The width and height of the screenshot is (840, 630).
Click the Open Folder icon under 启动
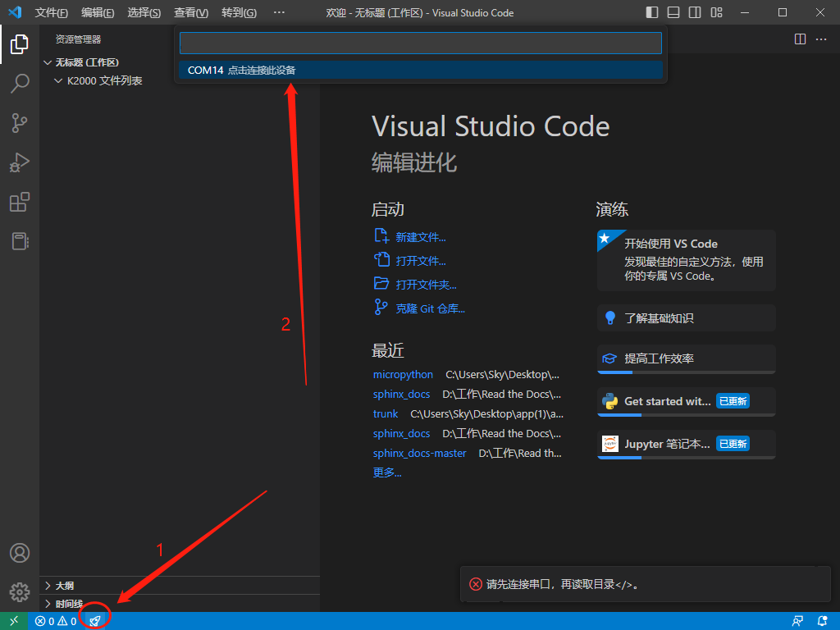pos(381,283)
